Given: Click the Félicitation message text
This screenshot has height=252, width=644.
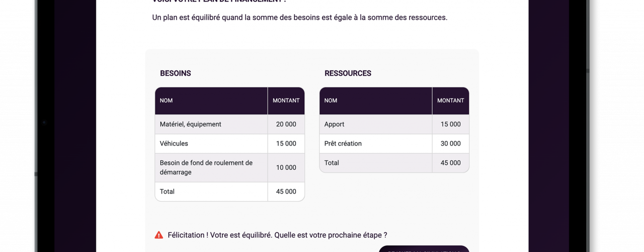Looking at the screenshot, I should pos(277,235).
